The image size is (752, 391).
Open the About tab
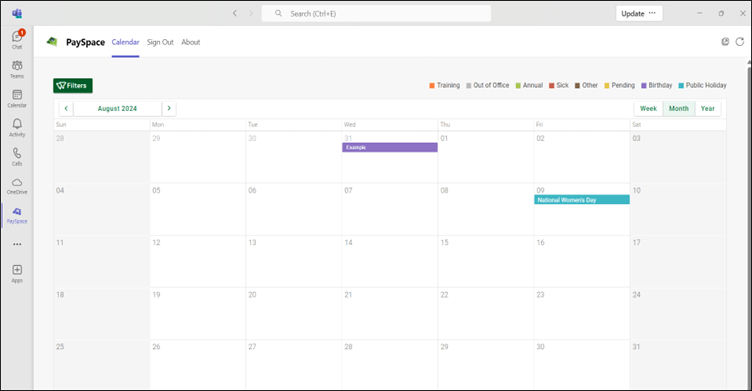(x=190, y=42)
